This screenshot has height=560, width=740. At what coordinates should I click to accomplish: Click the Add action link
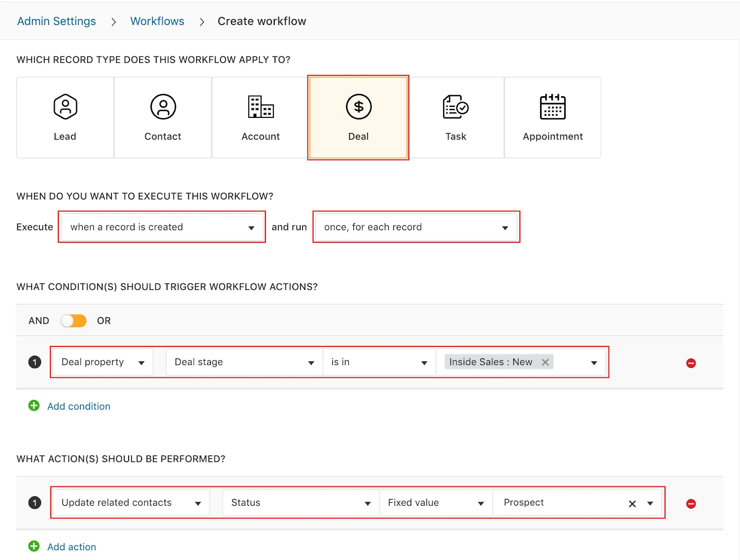tap(72, 547)
